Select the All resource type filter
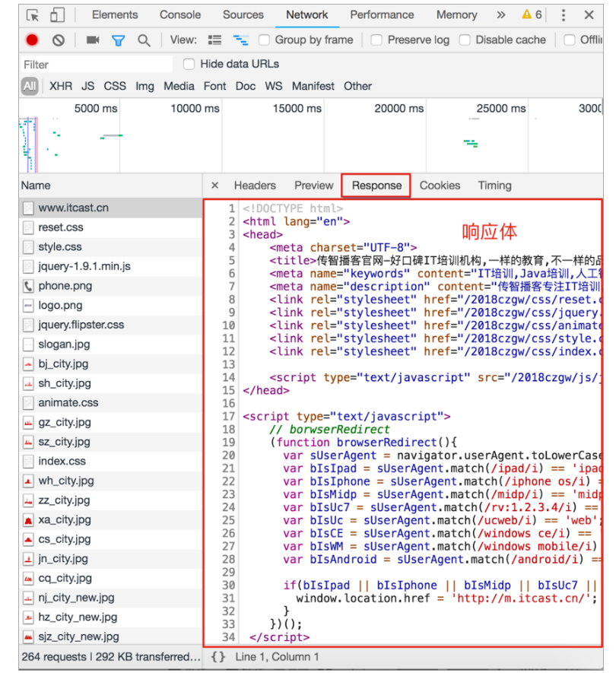 (x=30, y=86)
